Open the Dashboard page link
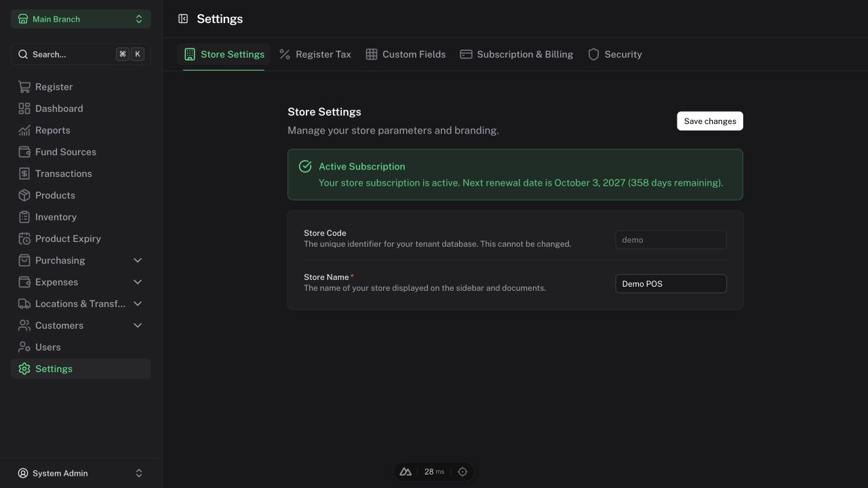This screenshot has width=868, height=488. tap(81, 108)
